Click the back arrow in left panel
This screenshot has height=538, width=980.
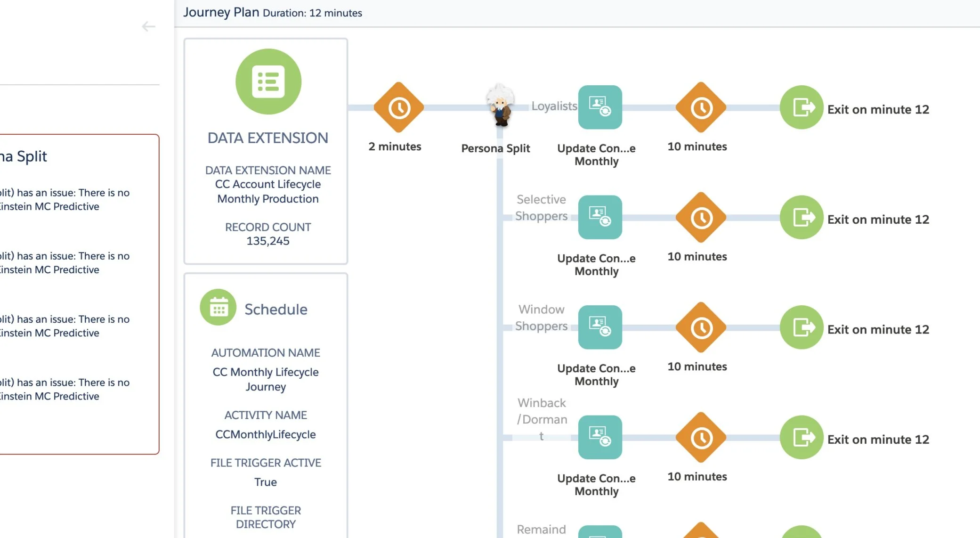[x=148, y=27]
